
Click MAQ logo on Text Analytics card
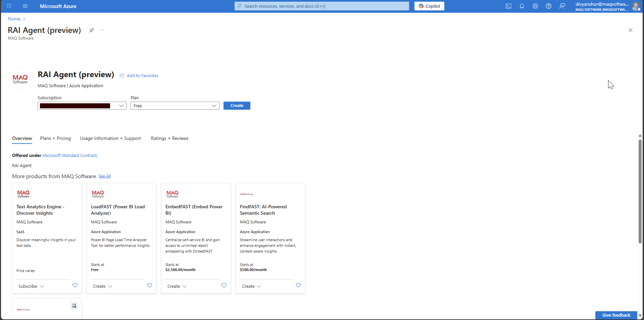click(x=23, y=194)
